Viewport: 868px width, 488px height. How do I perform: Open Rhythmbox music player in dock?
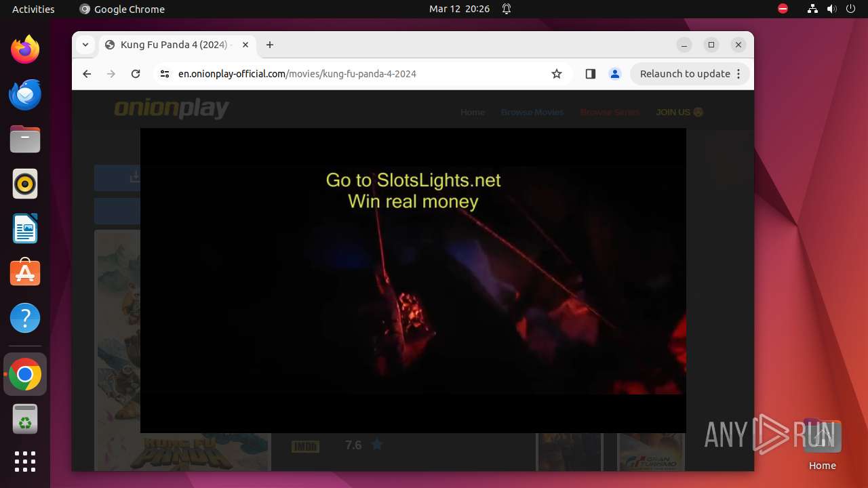point(25,184)
